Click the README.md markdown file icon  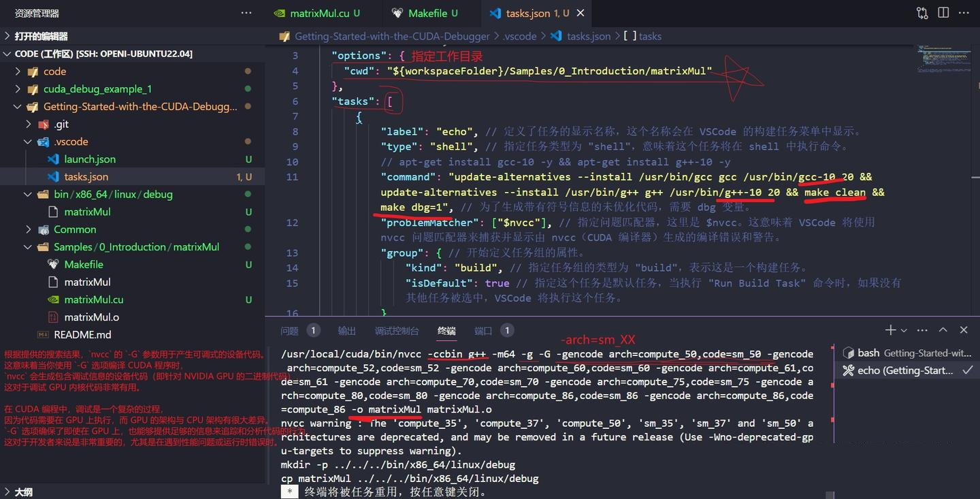(x=42, y=335)
